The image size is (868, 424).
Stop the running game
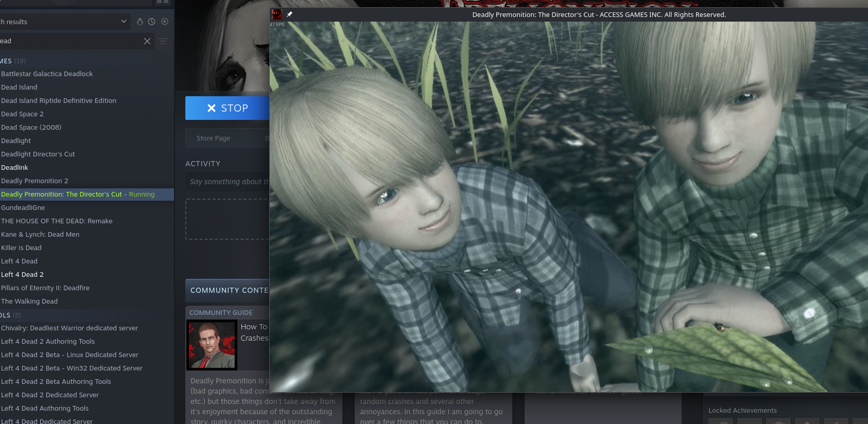pos(227,108)
